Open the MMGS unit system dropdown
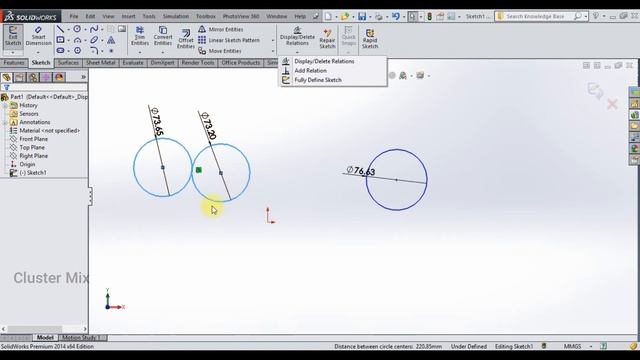The image size is (640, 360). coord(591,346)
